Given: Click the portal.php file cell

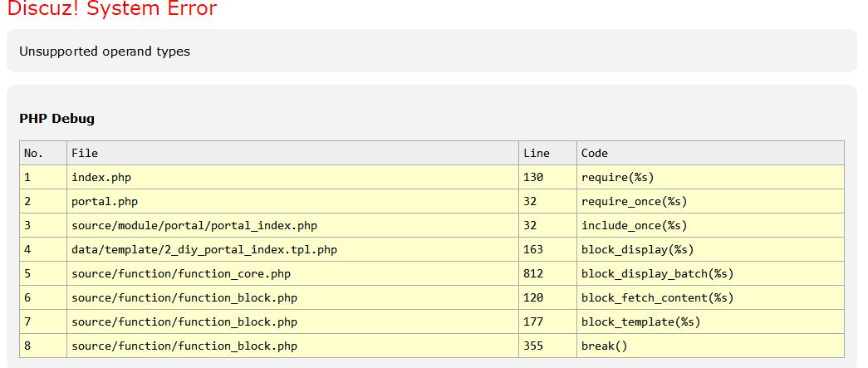Looking at the screenshot, I should click(x=105, y=201).
